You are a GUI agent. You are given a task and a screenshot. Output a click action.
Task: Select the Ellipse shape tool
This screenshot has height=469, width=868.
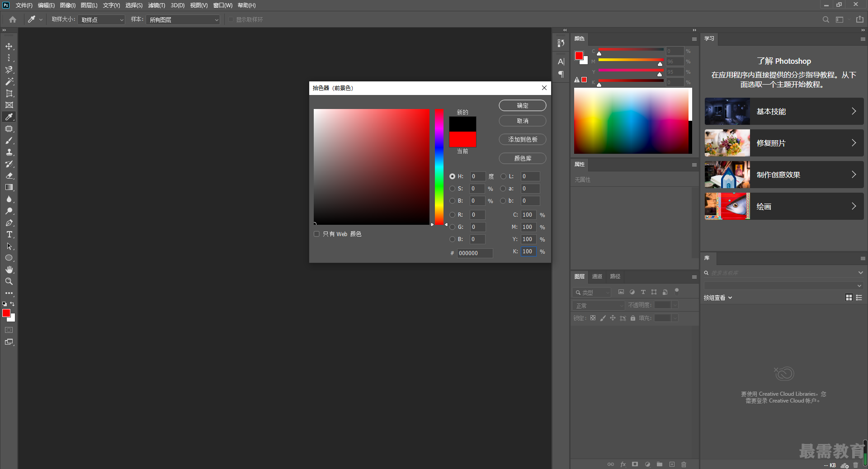click(x=9, y=258)
